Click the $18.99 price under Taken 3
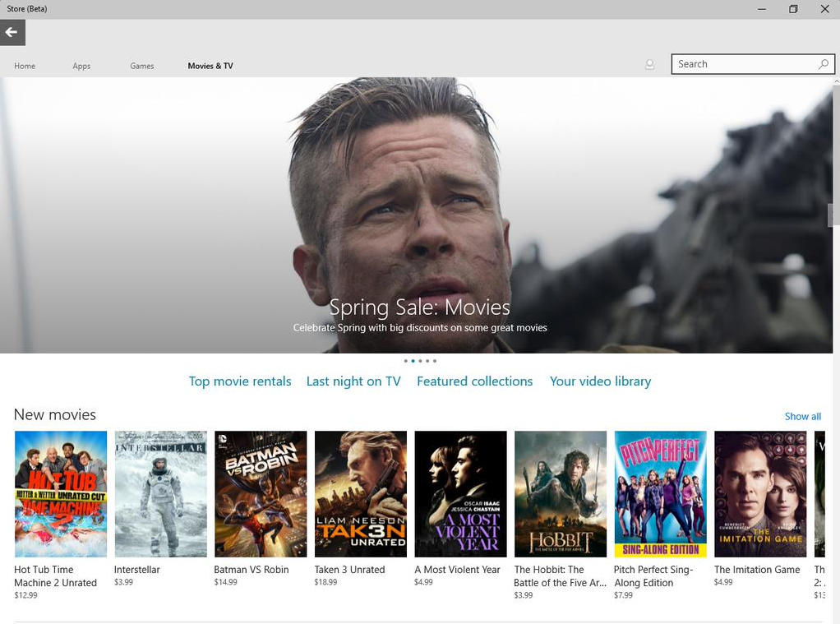This screenshot has width=840, height=624. 325,582
